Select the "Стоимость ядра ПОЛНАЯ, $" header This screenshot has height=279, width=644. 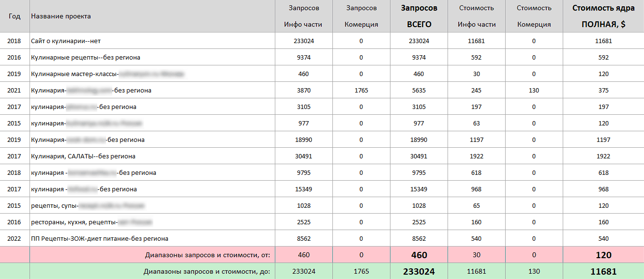[x=603, y=16]
